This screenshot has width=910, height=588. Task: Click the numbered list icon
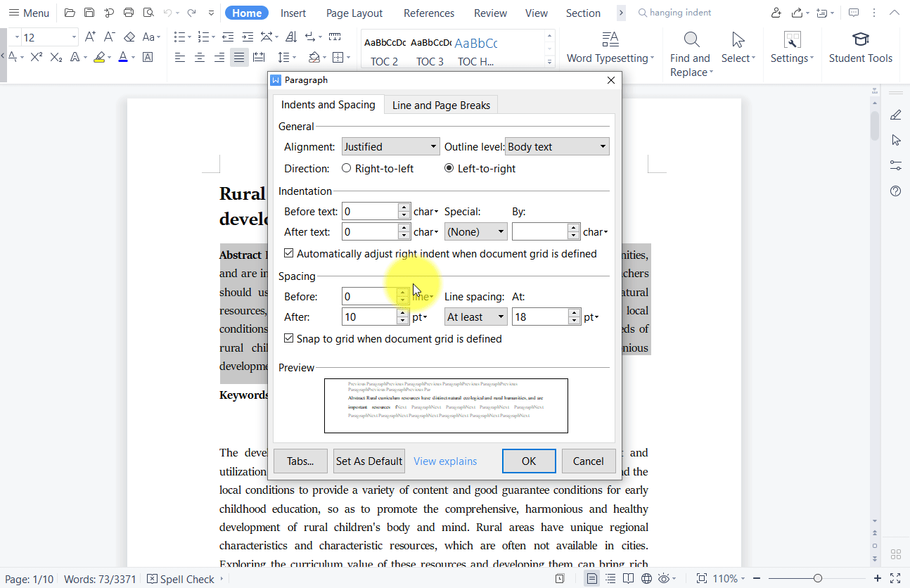point(203,37)
